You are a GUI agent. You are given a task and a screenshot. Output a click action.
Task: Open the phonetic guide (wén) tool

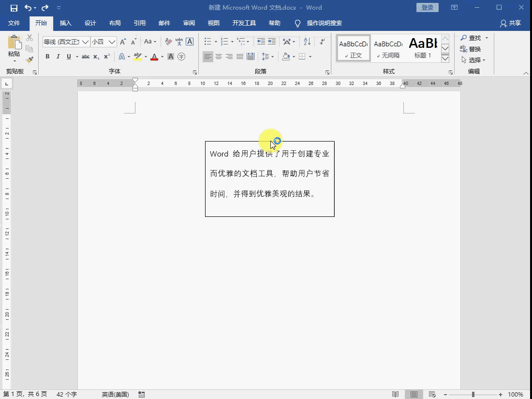click(179, 42)
